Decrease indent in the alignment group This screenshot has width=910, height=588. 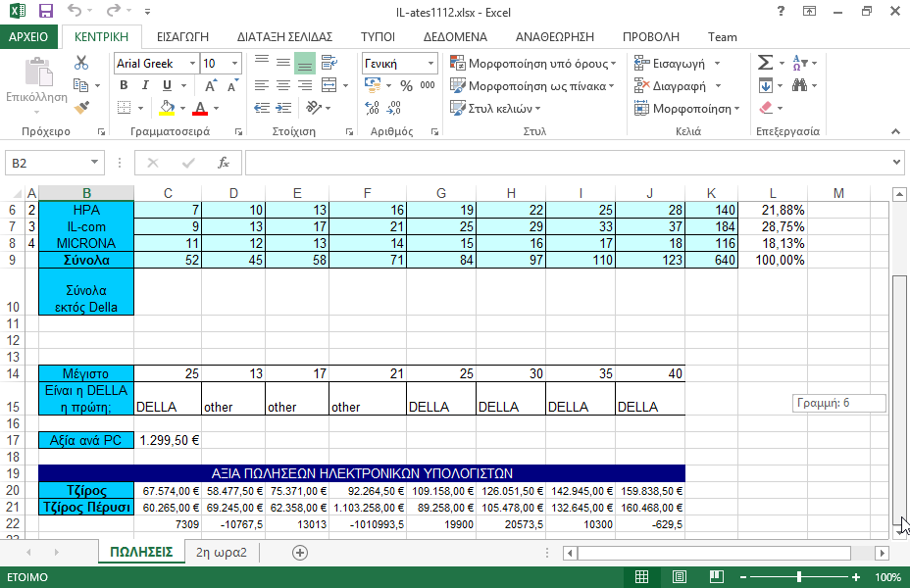(262, 108)
